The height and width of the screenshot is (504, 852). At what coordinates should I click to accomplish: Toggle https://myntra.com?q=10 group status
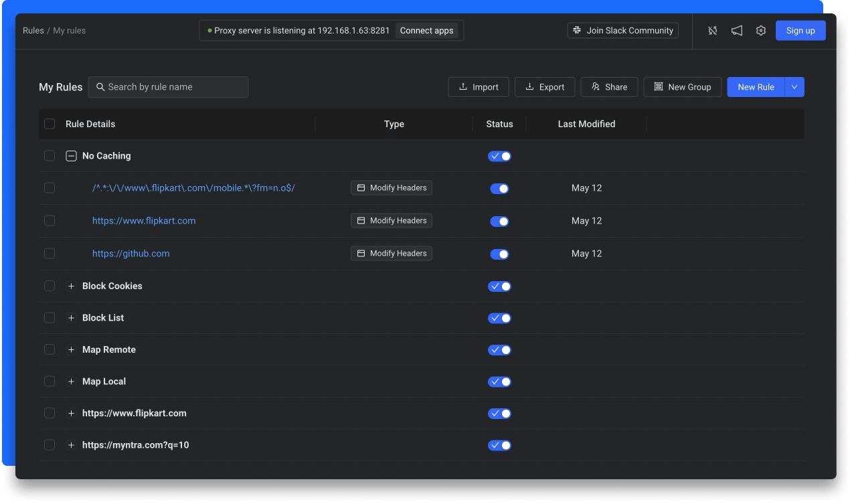(499, 445)
